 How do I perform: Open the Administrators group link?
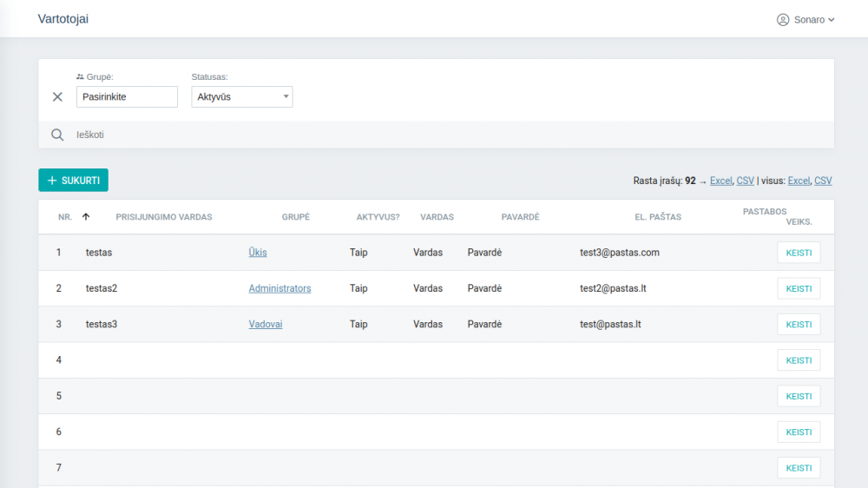(279, 288)
